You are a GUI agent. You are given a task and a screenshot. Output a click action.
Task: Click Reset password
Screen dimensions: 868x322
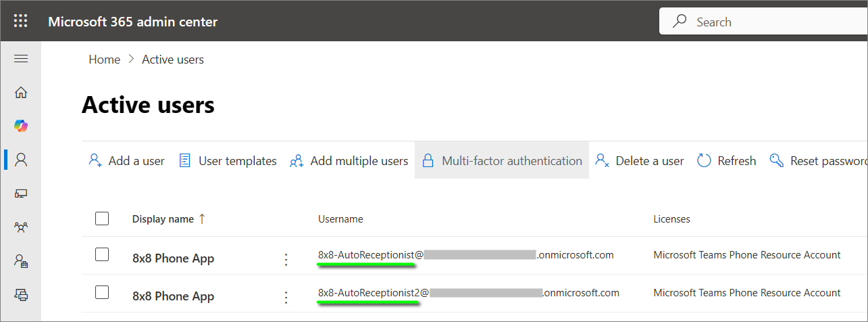[x=819, y=161]
